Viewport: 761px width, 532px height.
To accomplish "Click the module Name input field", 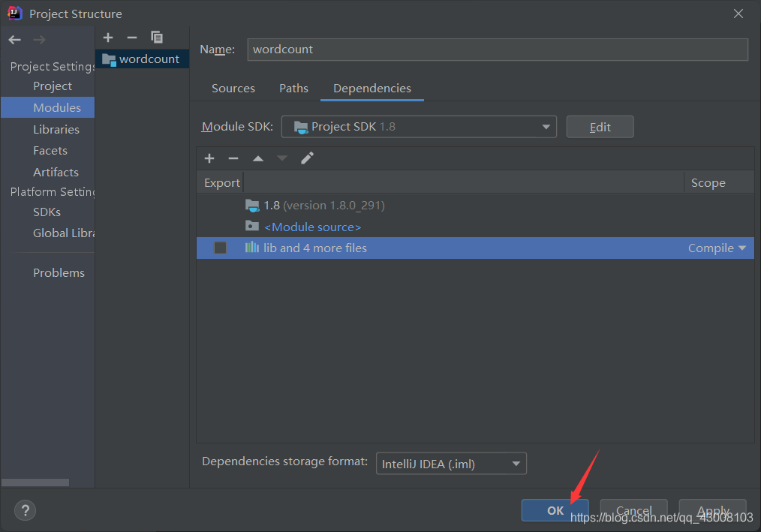I will click(x=498, y=50).
